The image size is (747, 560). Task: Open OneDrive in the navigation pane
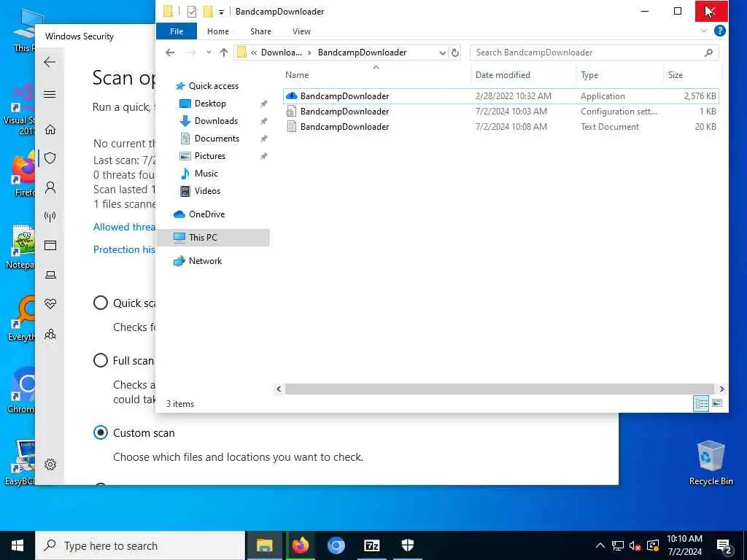(206, 214)
